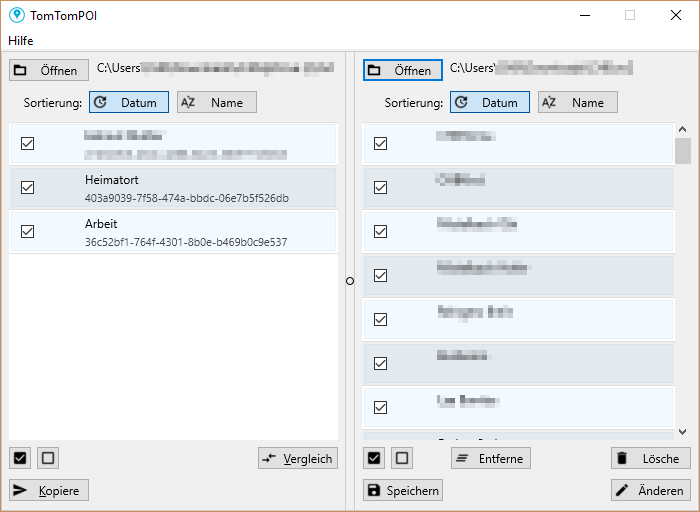Click the Kopiere copy button
The height and width of the screenshot is (512, 700).
coord(49,490)
